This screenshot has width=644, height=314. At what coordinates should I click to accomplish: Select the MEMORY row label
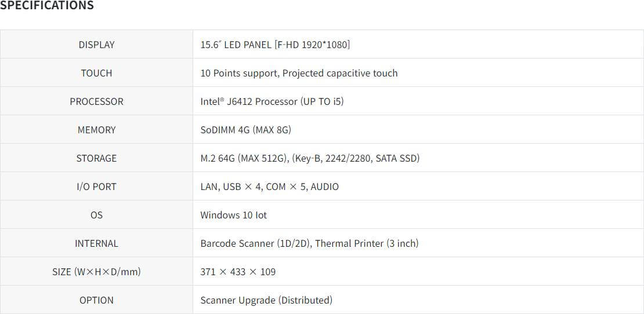tap(96, 130)
